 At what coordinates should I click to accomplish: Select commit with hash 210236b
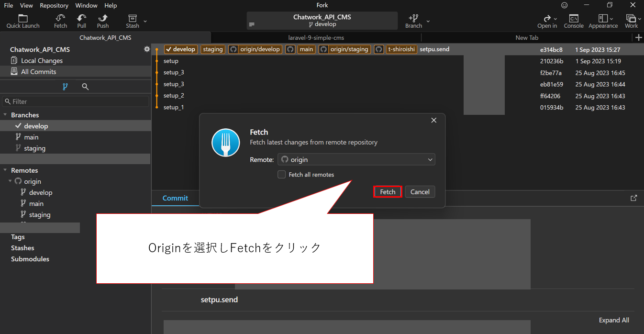click(398, 61)
